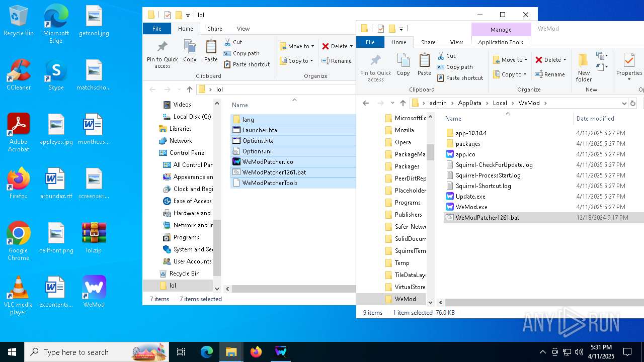Select cellfront.png on desktop
This screenshot has height=362, width=644.
(x=56, y=237)
